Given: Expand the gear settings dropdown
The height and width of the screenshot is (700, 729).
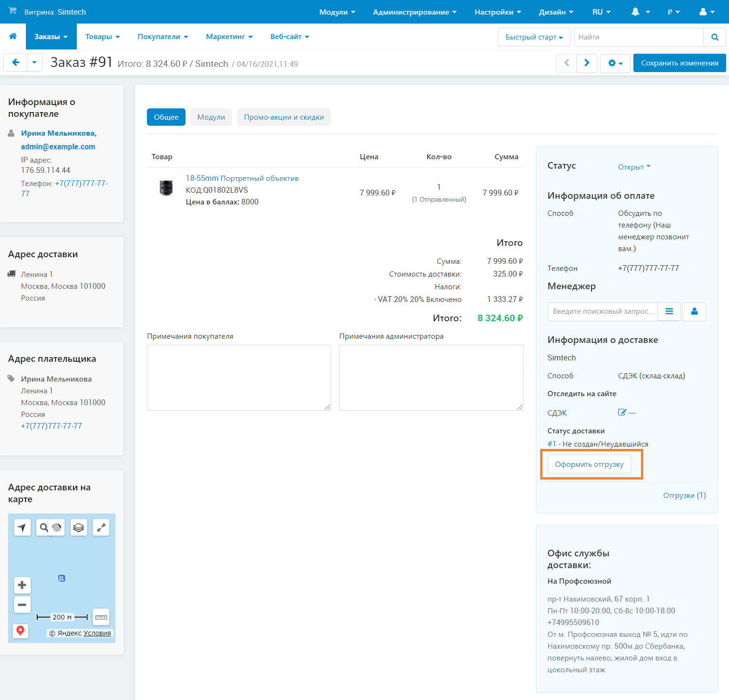Looking at the screenshot, I should tap(615, 63).
